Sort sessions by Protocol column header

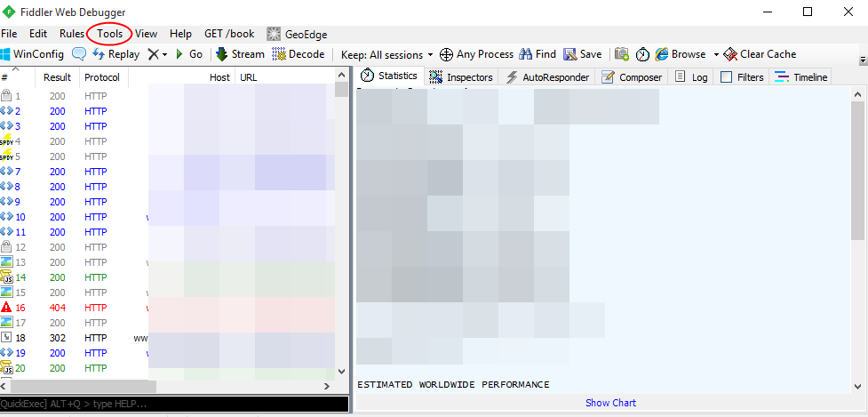point(102,77)
